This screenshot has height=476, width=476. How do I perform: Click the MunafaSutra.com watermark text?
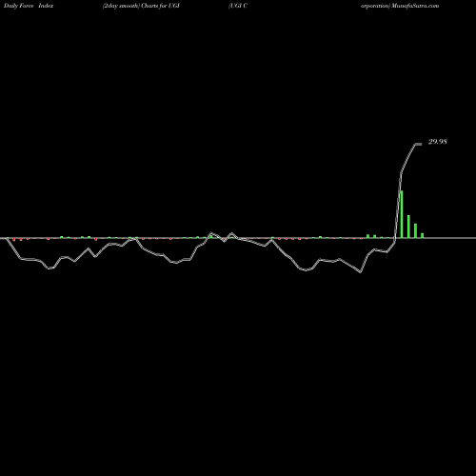(415, 6)
